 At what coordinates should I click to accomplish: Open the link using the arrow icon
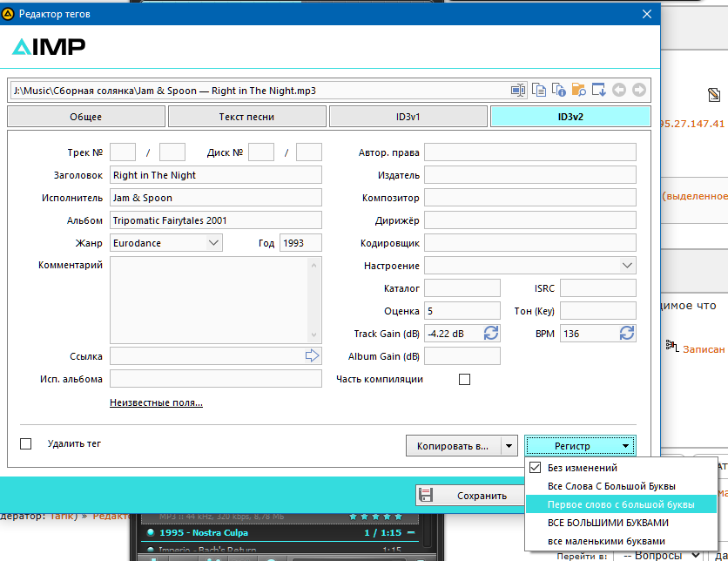[x=312, y=355]
